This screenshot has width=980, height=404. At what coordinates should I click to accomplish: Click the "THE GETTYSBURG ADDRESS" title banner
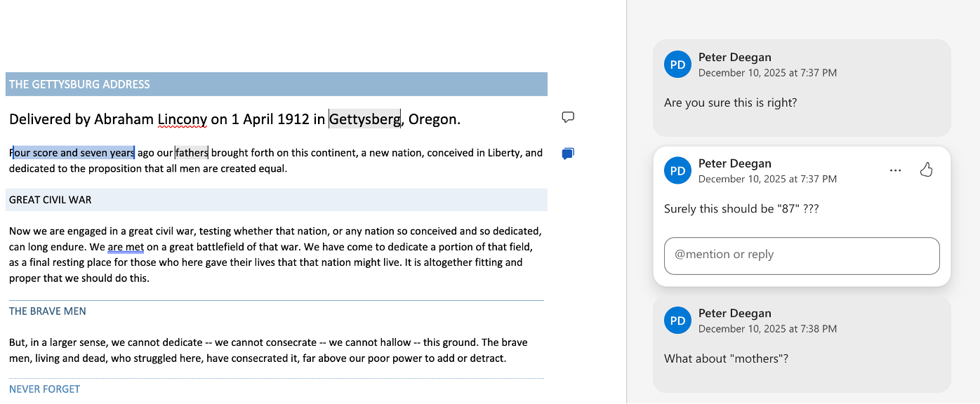coord(79,84)
